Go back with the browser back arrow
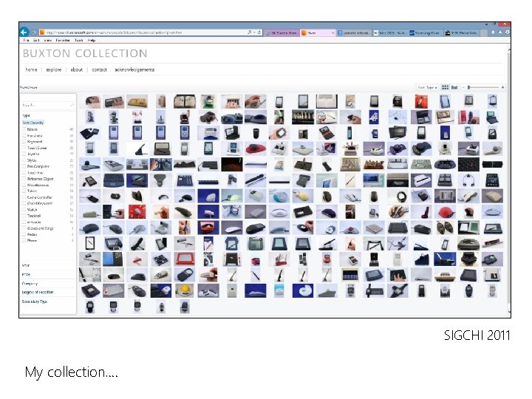Screen dimensions: 532x399 tap(24, 33)
